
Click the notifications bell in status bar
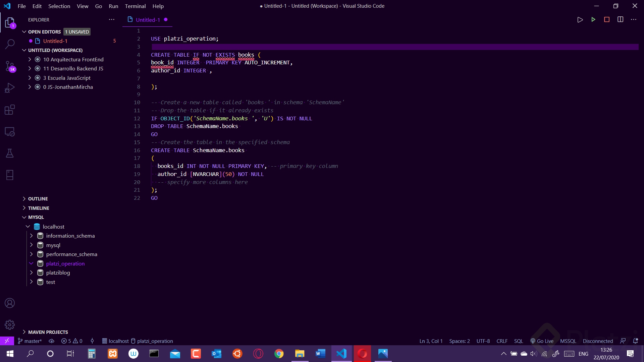coord(635,341)
